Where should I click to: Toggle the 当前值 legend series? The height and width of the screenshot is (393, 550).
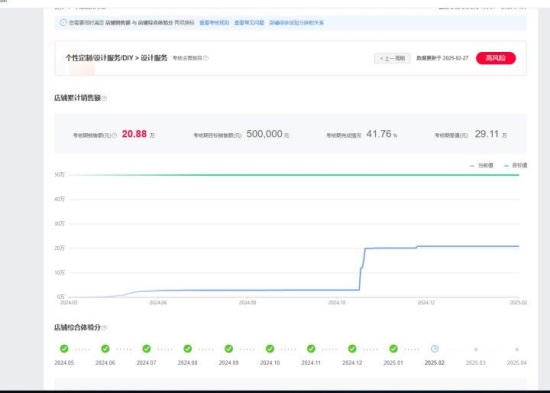pyautogui.click(x=482, y=166)
